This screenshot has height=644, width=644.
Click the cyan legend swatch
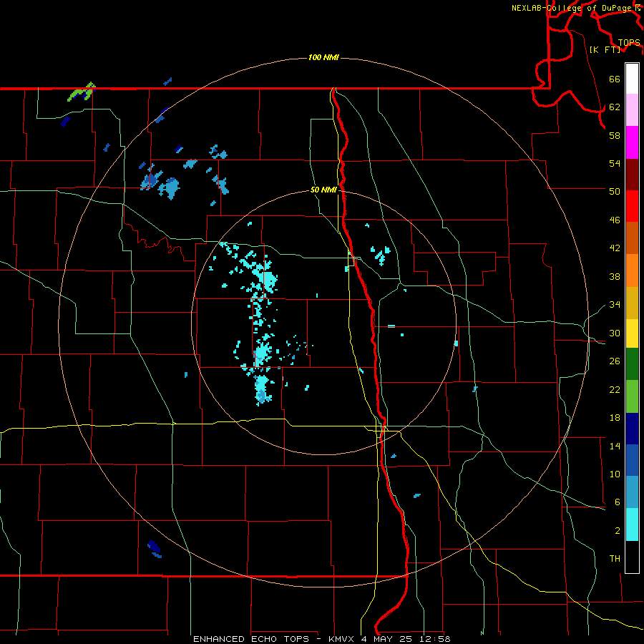[632, 525]
